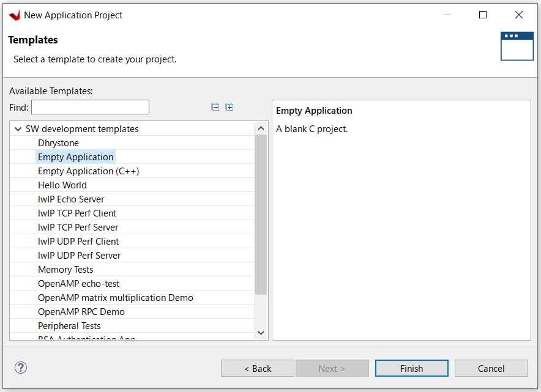Click the template list scroll up arrow
Screen dimensions: 541x392
click(261, 128)
